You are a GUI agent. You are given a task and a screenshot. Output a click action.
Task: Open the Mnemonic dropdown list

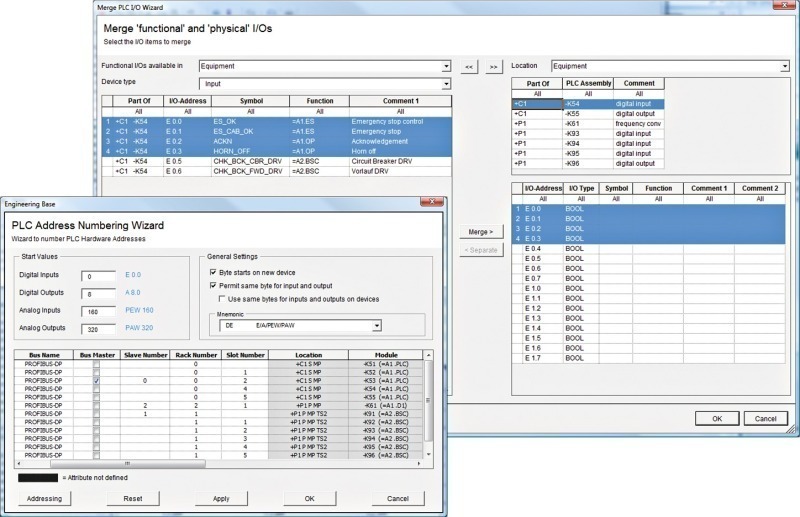376,325
